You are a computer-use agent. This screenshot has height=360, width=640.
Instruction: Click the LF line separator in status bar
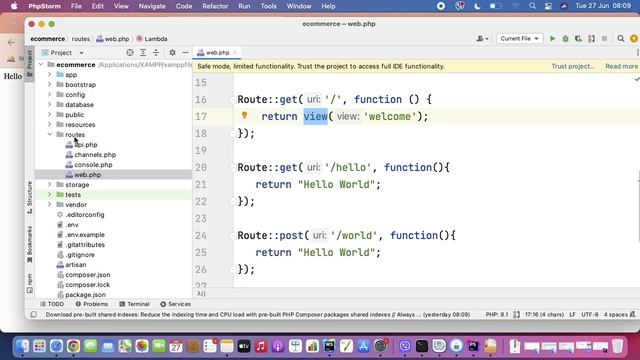coord(572,315)
